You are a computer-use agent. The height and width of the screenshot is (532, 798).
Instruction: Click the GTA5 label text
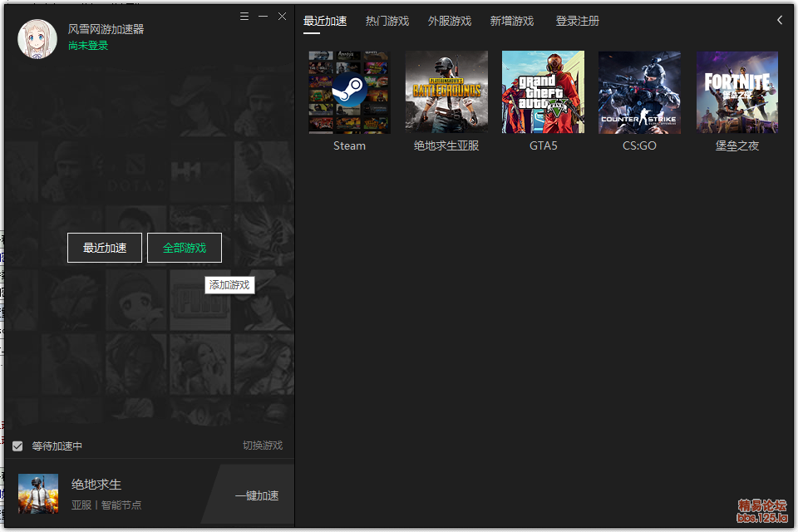point(543,145)
